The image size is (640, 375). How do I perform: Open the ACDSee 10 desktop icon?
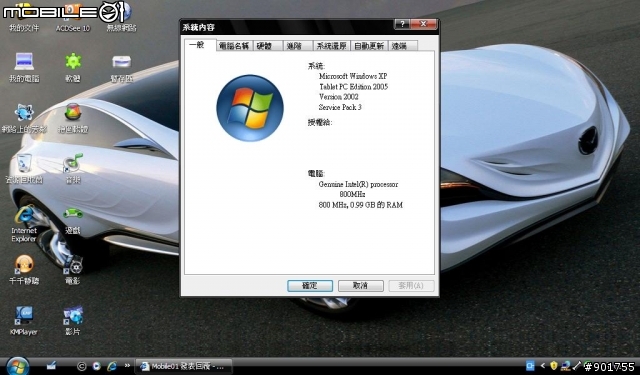(73, 16)
